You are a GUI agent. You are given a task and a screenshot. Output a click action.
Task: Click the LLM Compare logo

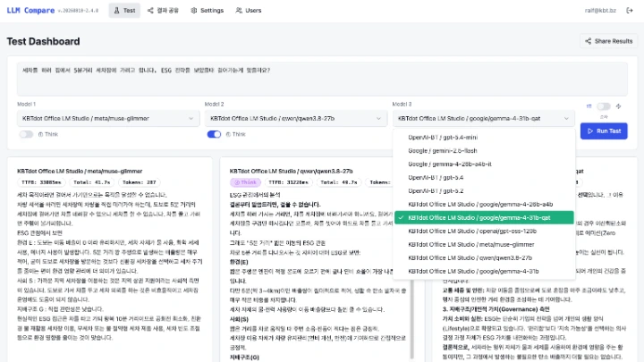tap(30, 10)
